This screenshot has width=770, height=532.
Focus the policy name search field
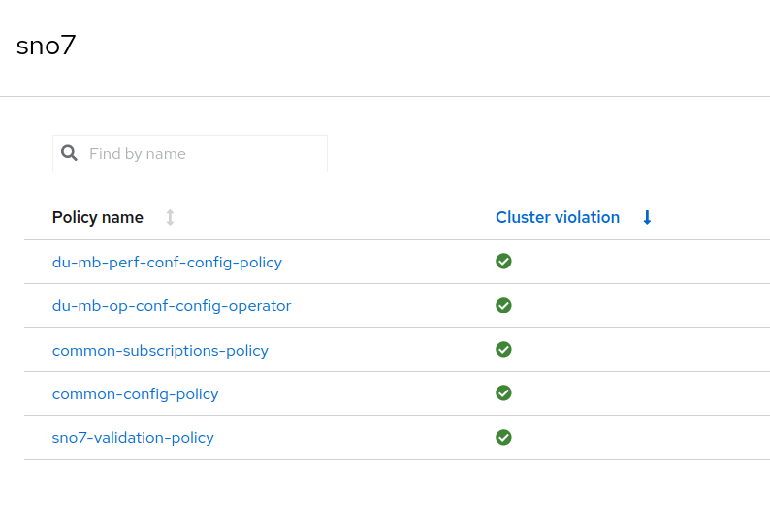[x=204, y=153]
